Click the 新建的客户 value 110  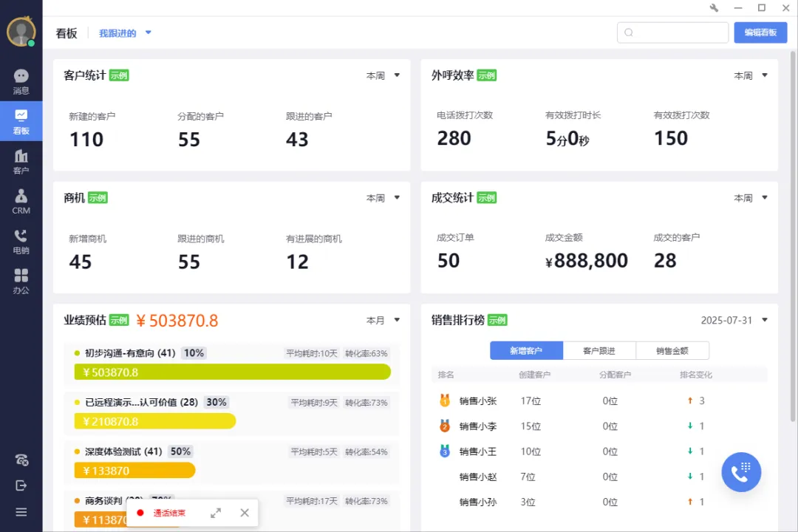[86, 140]
